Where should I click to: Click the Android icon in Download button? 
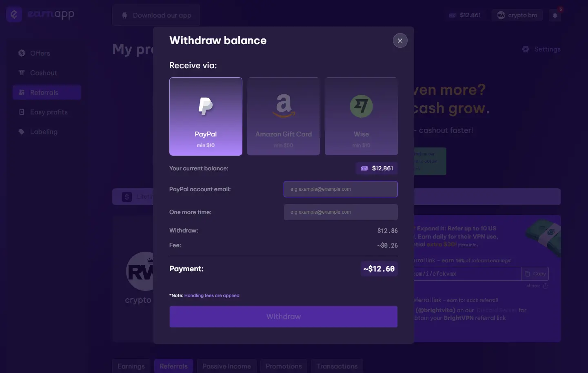tap(124, 15)
